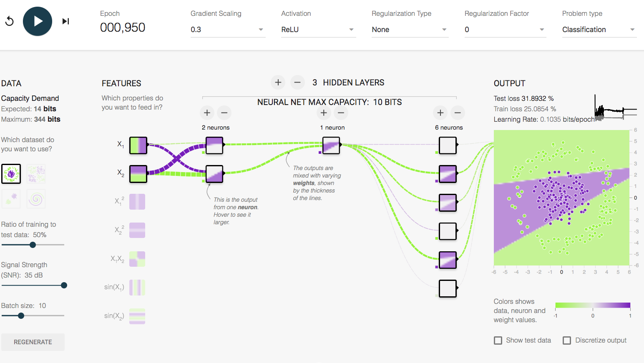
Task: Toggle the X1X2 input feature
Action: click(137, 259)
